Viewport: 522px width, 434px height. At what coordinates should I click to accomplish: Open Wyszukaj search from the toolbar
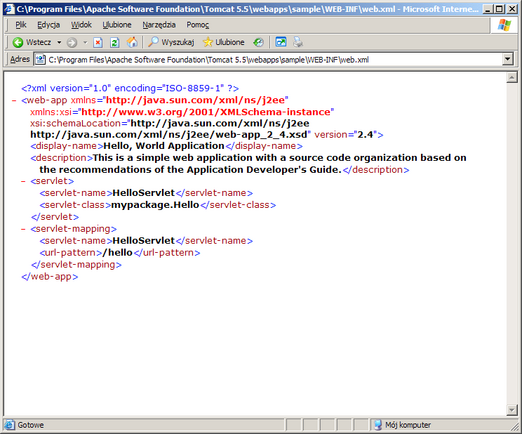[171, 42]
